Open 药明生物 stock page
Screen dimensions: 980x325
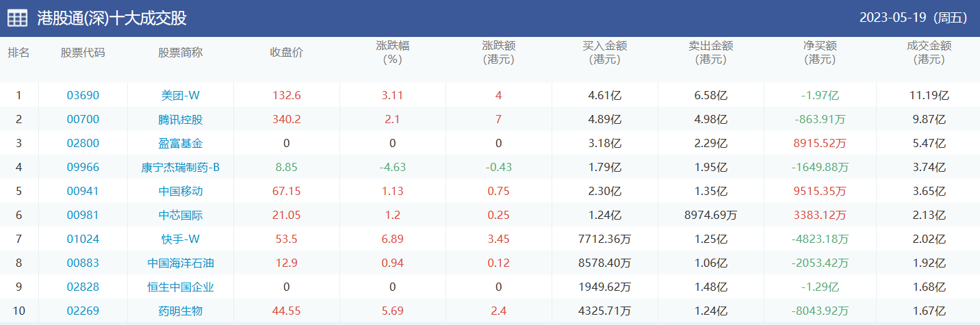181,311
